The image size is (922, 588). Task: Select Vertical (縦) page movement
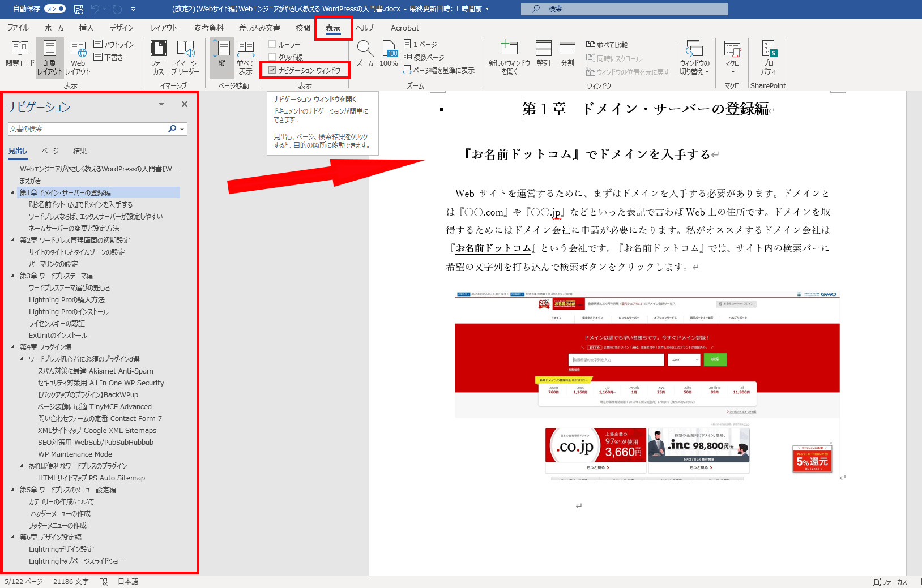click(x=221, y=57)
